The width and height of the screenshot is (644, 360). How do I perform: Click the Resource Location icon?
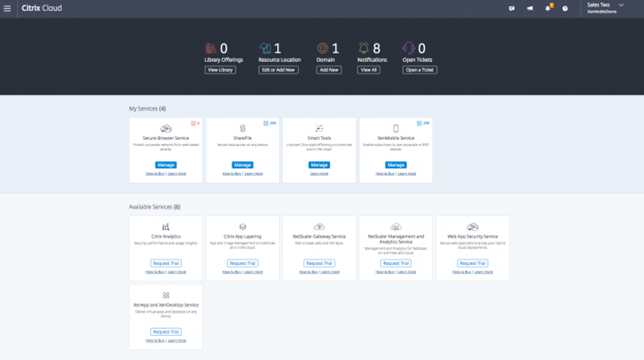coord(265,49)
